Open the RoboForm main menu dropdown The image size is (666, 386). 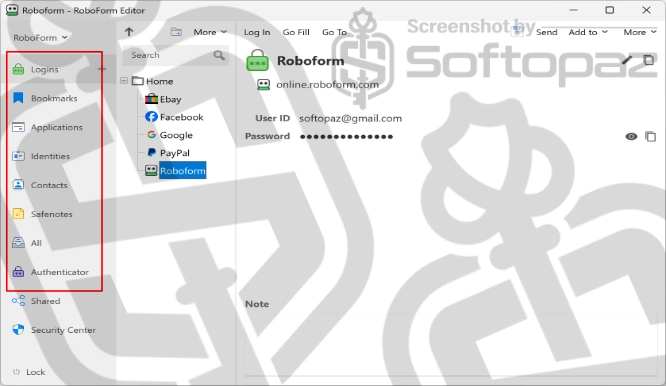(x=40, y=38)
